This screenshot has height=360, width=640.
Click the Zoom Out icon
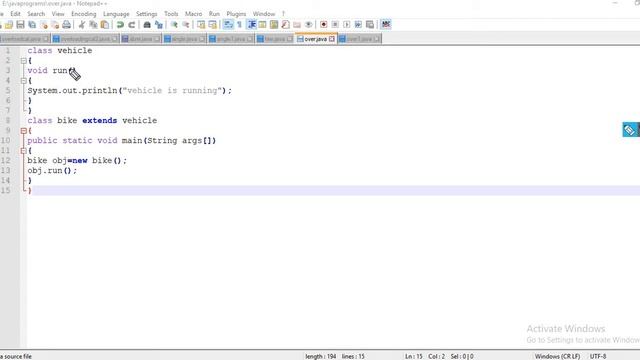185,25
